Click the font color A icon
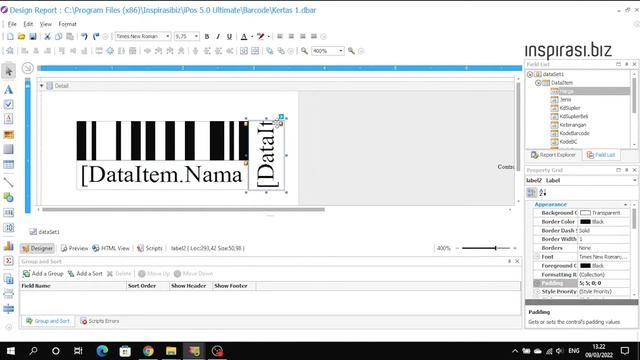 point(244,37)
